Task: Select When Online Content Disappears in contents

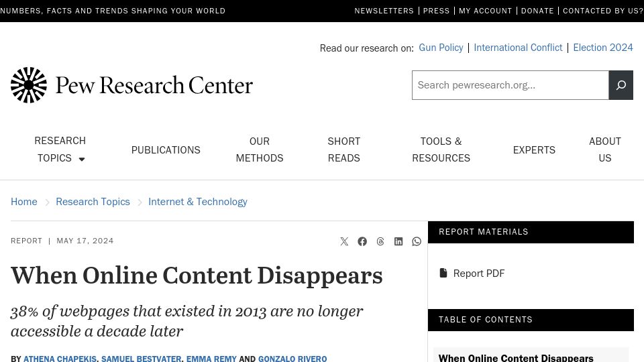Action: 516,357
